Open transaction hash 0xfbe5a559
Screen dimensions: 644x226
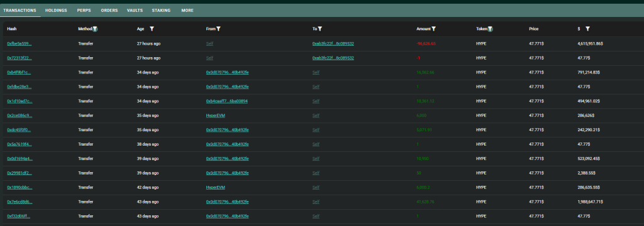pyautogui.click(x=19, y=43)
